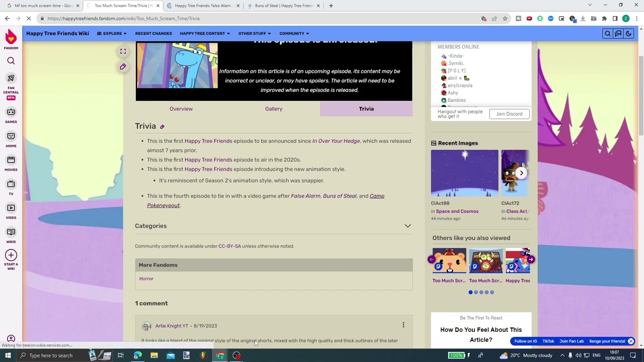Image resolution: width=644 pixels, height=362 pixels.
Task: Open the Windows Start menu
Action: tap(8, 355)
